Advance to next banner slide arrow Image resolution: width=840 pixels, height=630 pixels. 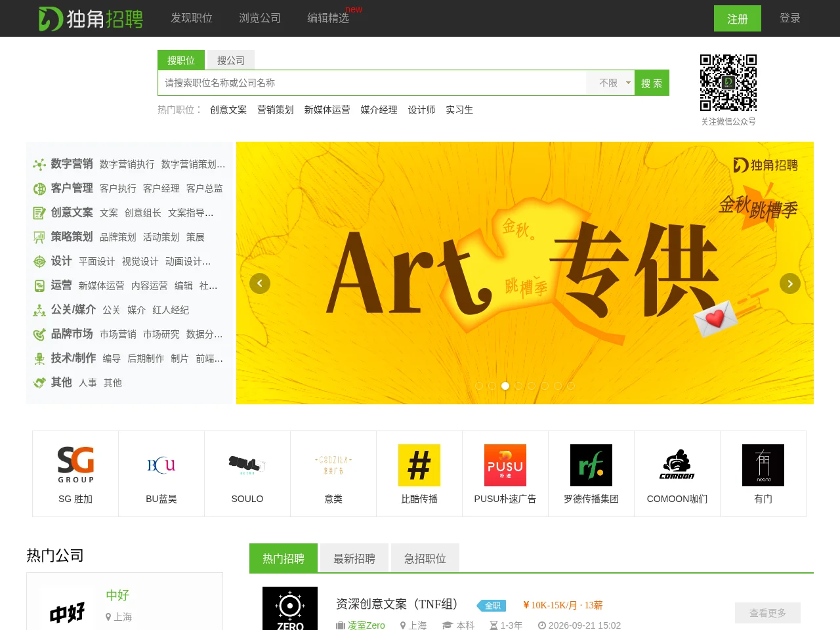790,283
